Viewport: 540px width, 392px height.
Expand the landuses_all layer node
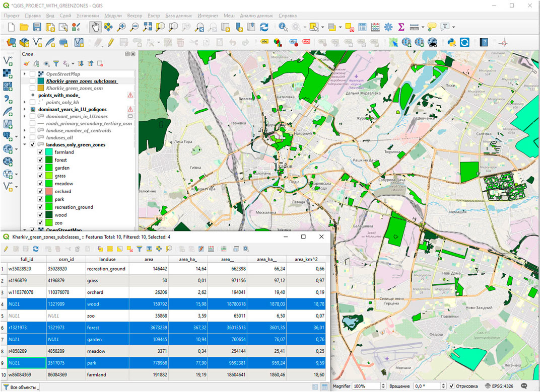25,138
